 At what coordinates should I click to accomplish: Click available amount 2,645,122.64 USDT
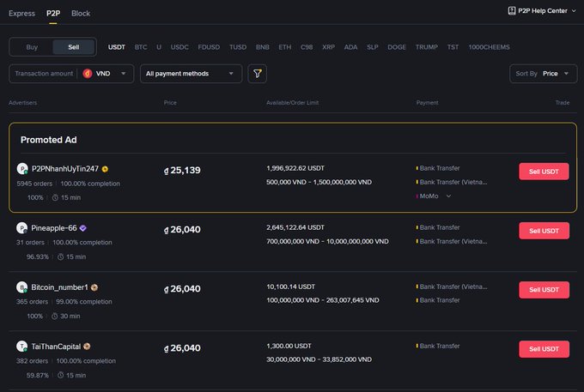click(x=295, y=227)
